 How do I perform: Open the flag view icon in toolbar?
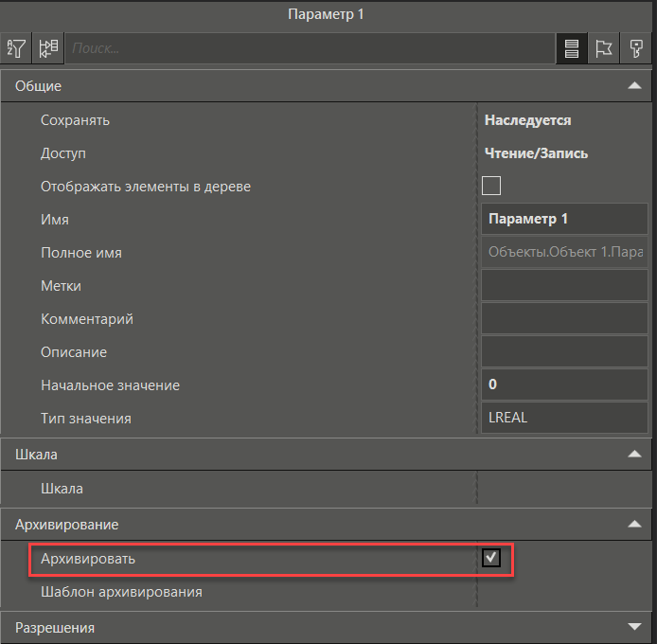pyautogui.click(x=603, y=49)
